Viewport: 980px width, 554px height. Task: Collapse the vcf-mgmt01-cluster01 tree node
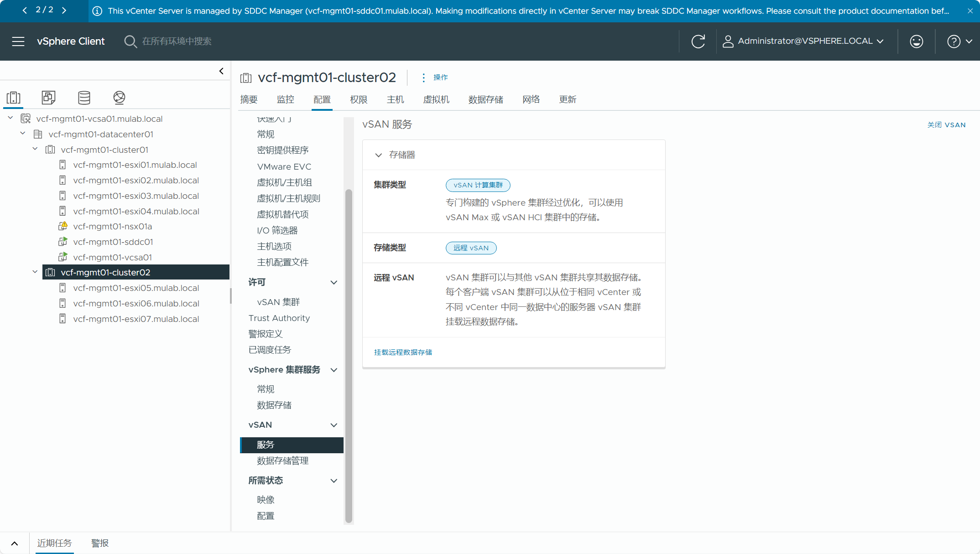(35, 149)
